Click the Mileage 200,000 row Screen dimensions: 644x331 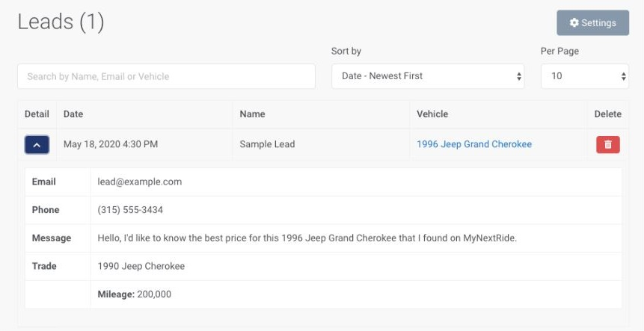(x=135, y=294)
